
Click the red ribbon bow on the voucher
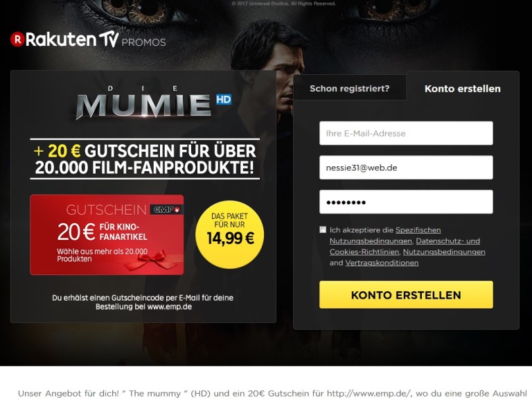150,261
